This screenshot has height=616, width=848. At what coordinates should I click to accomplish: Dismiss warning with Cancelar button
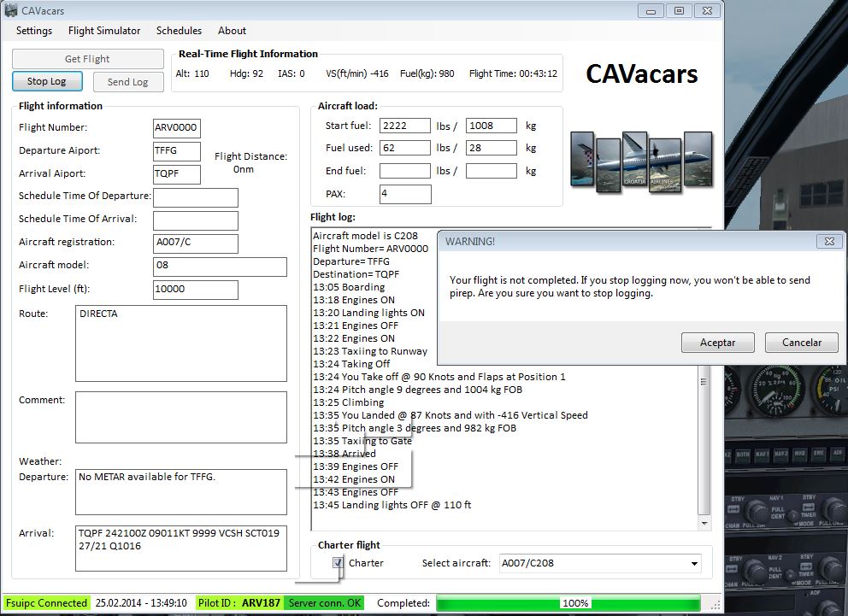pos(802,343)
